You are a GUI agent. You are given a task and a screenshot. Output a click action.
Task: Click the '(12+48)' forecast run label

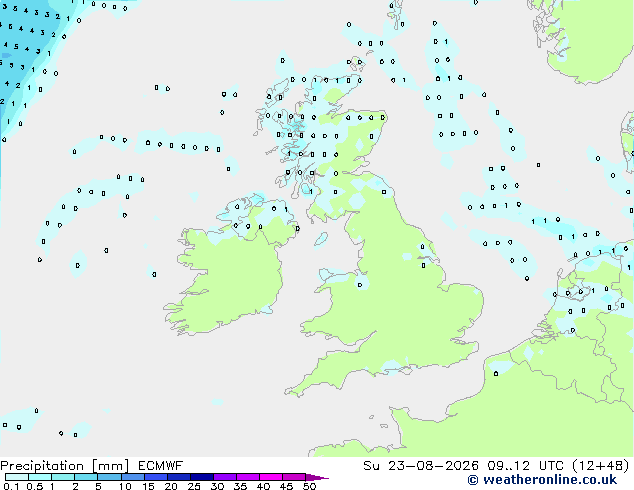point(600,466)
